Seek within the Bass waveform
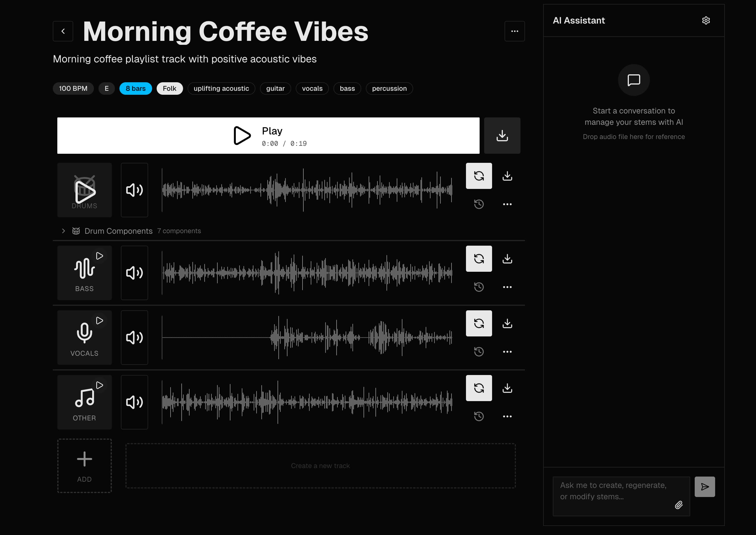Viewport: 756px width, 535px height. tap(307, 273)
